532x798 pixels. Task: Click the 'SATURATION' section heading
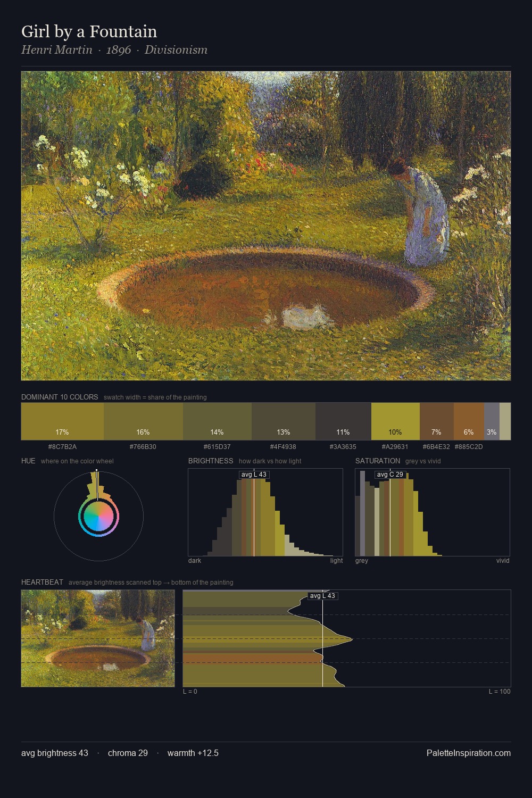click(378, 461)
